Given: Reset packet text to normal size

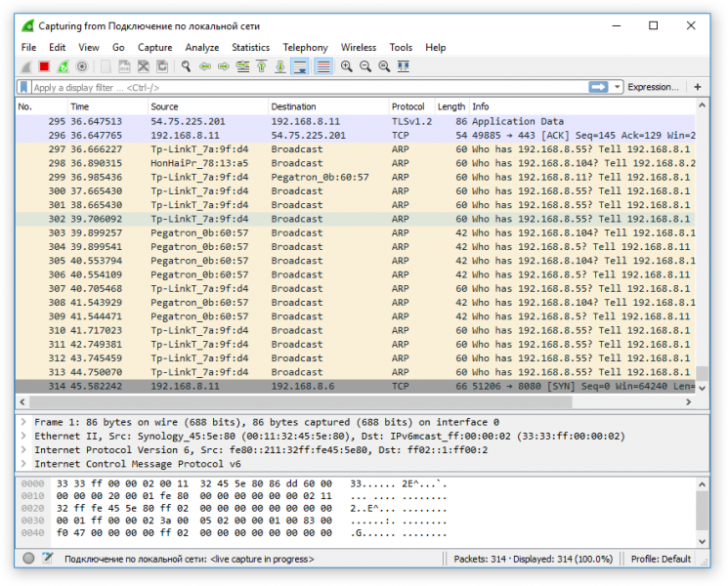Looking at the screenshot, I should (x=384, y=66).
